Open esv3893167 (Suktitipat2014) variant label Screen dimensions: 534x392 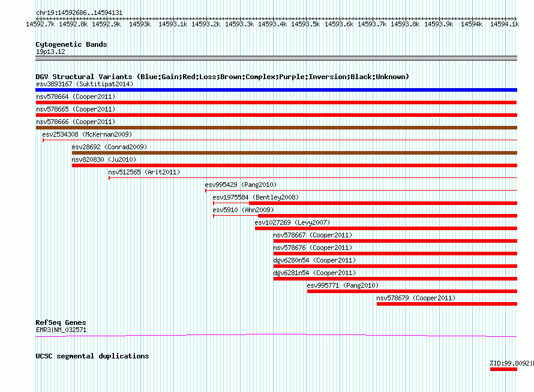click(x=85, y=84)
